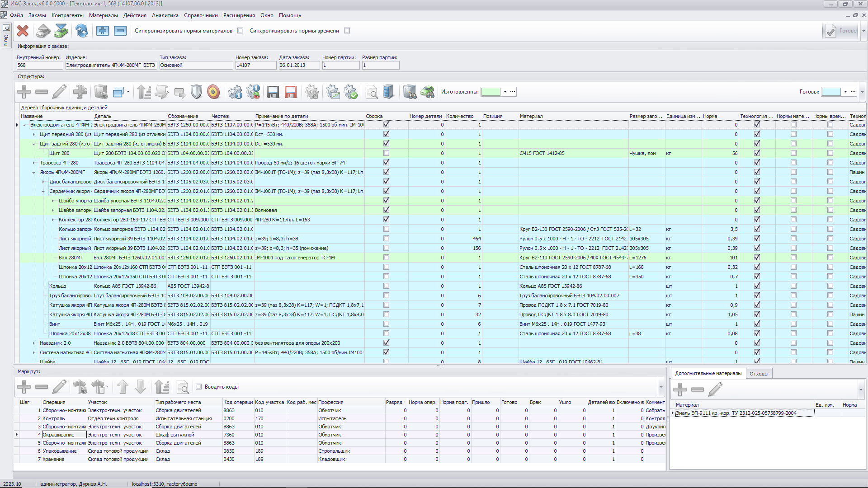Click the target bullseye icon
Image resolution: width=868 pixels, height=488 pixels.
point(213,92)
